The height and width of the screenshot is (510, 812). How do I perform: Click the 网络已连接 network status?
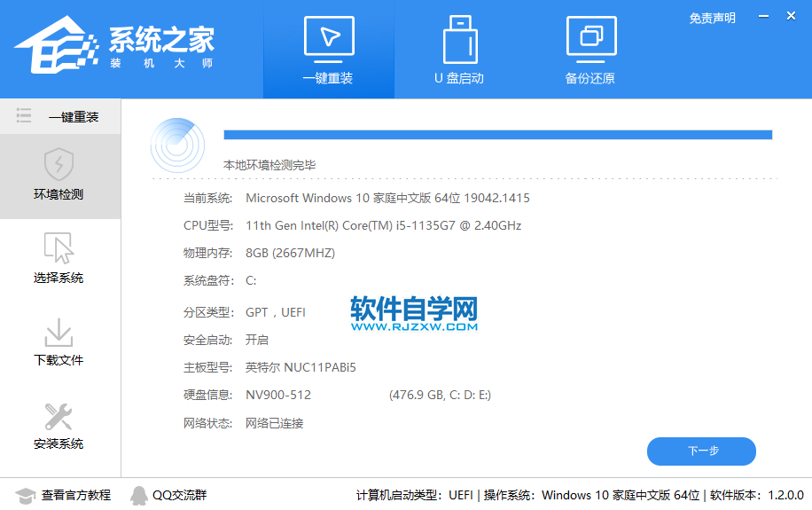pyautogui.click(x=275, y=423)
